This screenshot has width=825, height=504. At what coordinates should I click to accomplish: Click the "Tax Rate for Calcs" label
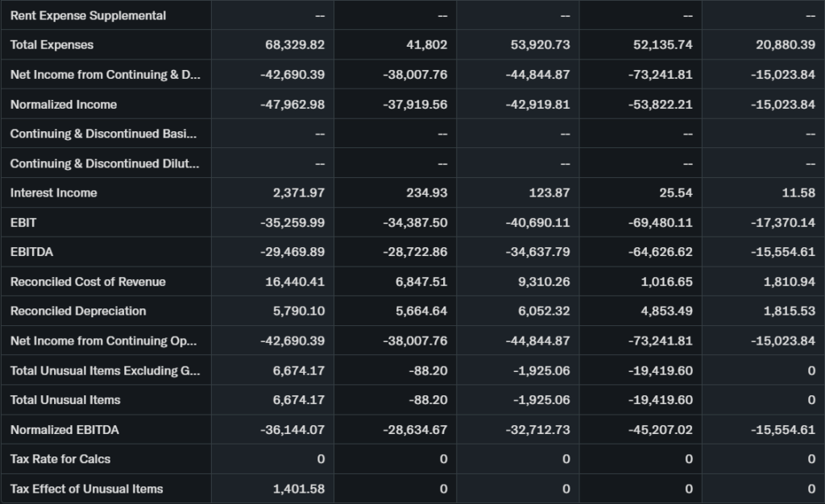pos(60,459)
